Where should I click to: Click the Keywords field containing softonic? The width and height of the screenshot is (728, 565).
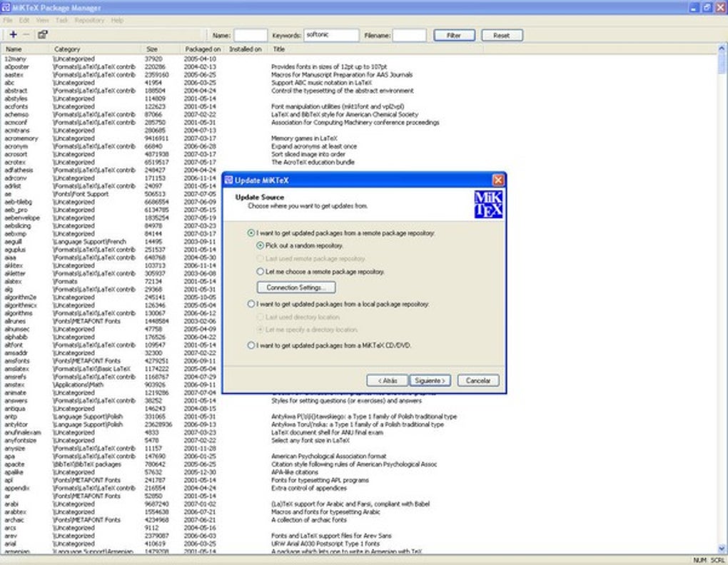click(331, 35)
